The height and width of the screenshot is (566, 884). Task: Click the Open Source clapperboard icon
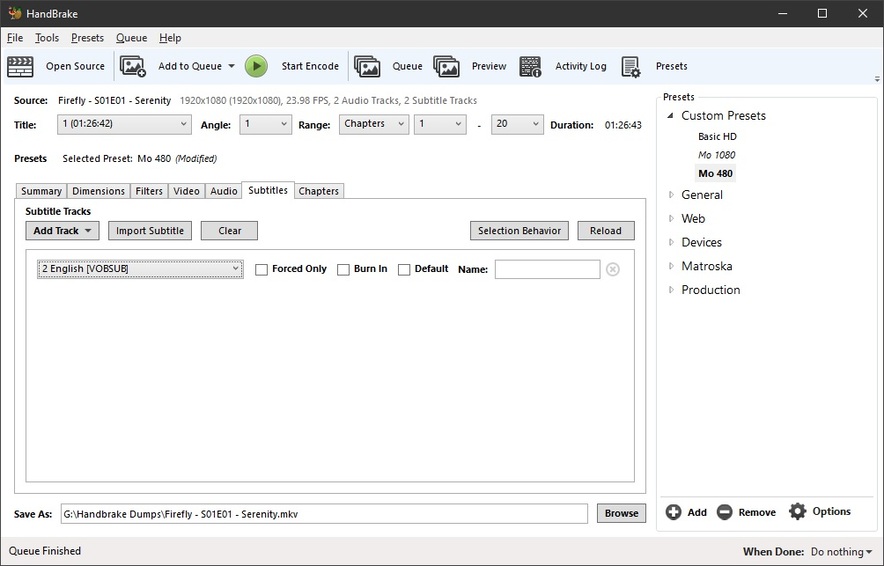point(20,67)
